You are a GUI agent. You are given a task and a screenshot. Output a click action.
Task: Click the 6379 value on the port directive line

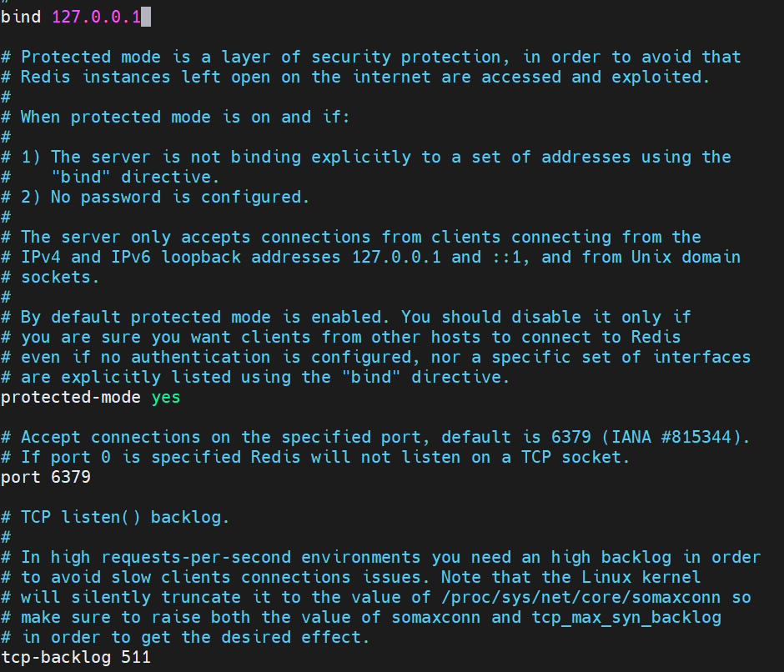click(x=71, y=477)
